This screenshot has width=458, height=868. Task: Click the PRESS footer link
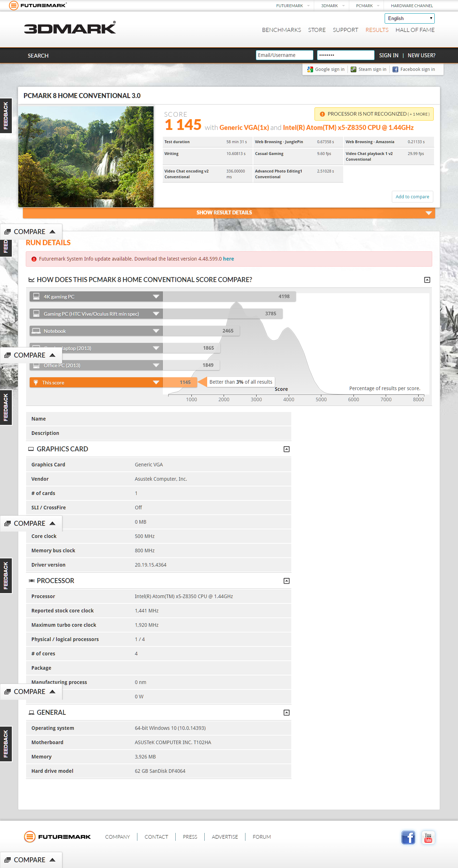coord(190,837)
